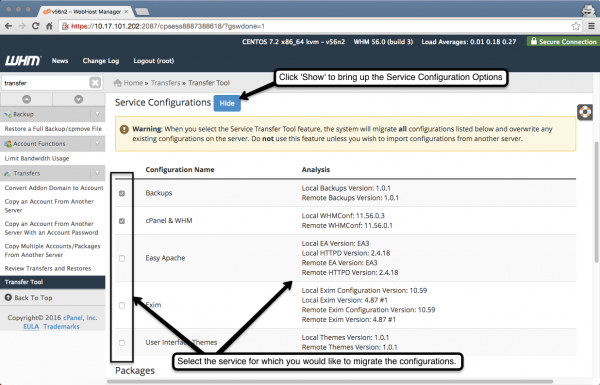The width and height of the screenshot is (600, 385).
Task: Open Copy an Account With an Account Password
Action: (x=51, y=228)
